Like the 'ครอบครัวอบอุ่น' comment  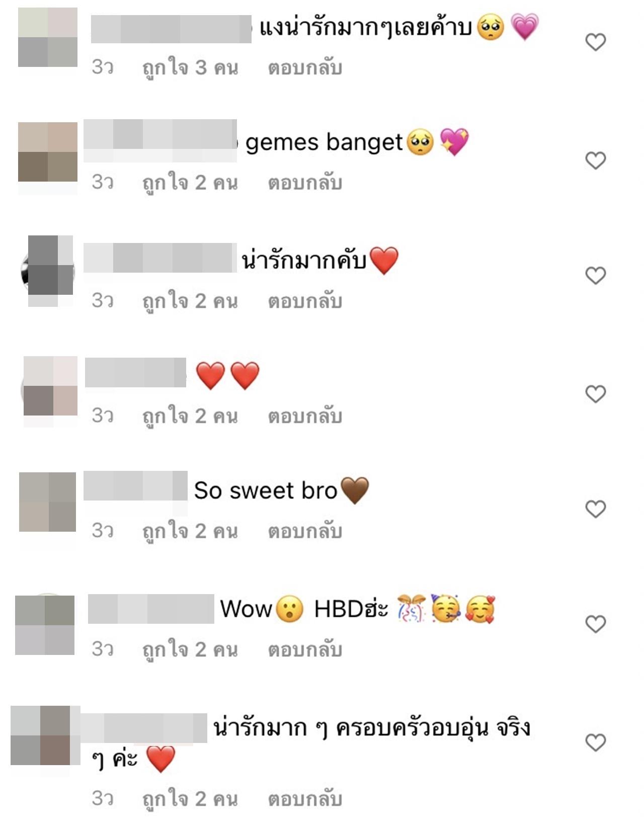tap(595, 743)
